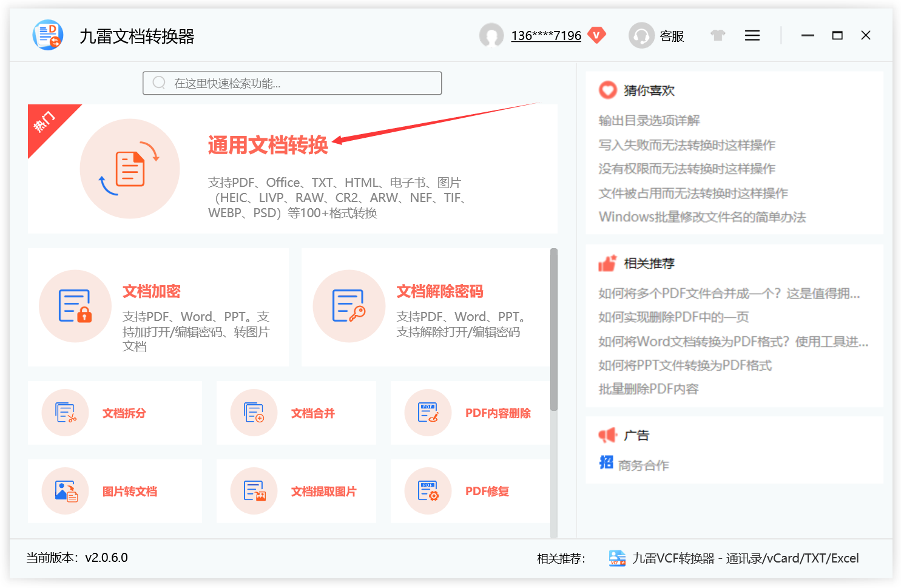Open the 通用文档转换 universal converter icon
Viewport: 901px width, 588px height.
[129, 169]
